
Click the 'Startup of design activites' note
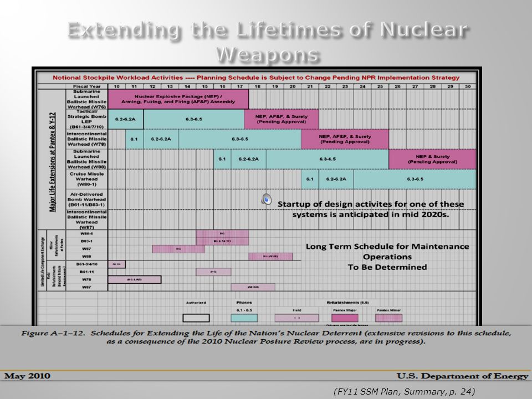click(371, 209)
